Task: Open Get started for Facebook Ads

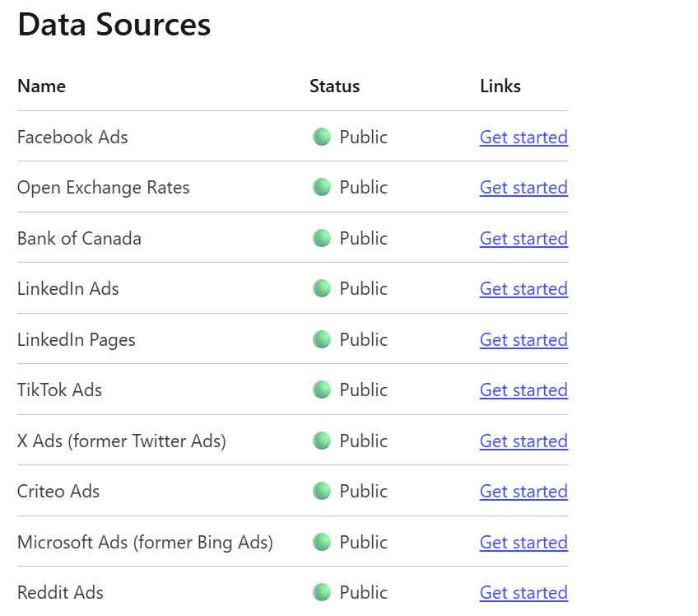Action: [x=523, y=137]
